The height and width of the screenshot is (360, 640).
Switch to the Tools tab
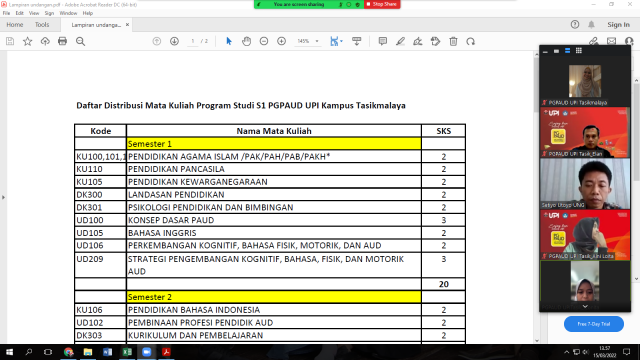[x=42, y=24]
